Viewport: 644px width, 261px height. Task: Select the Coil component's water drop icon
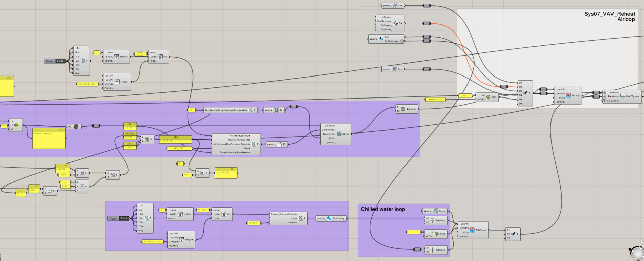point(381,39)
